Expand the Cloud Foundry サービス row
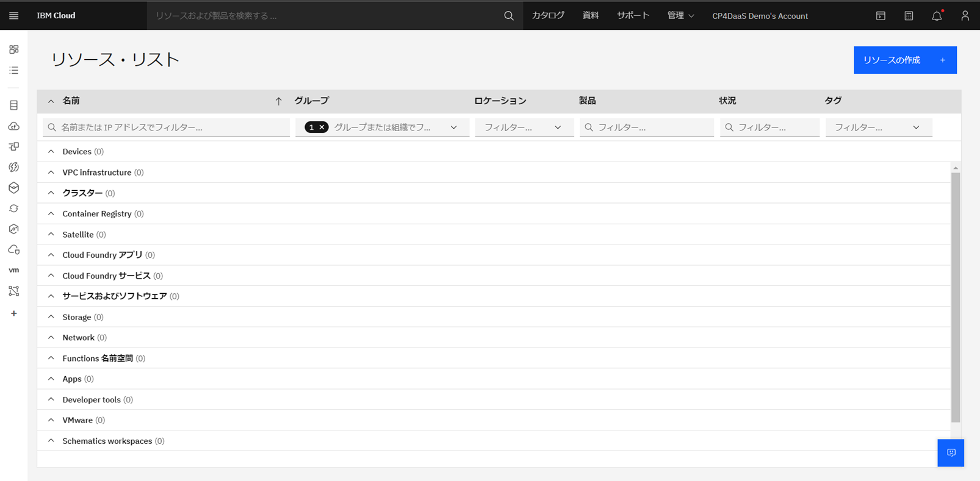 pyautogui.click(x=51, y=276)
